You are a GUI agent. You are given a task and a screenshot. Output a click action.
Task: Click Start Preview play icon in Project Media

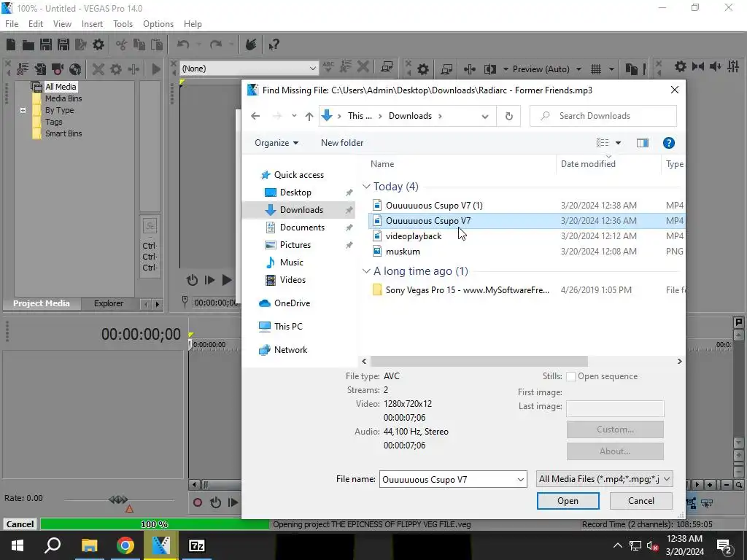[x=156, y=69]
